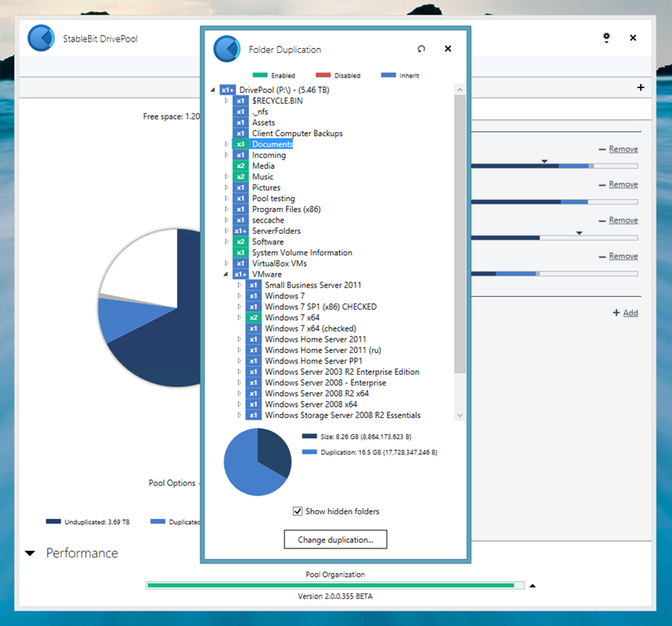Select the Media folder
The image size is (672, 626).
tap(263, 165)
